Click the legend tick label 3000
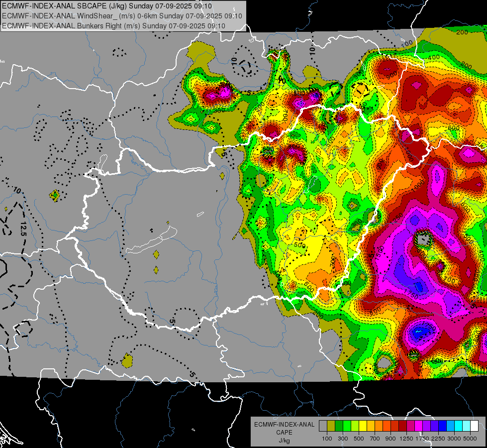 [x=454, y=439]
